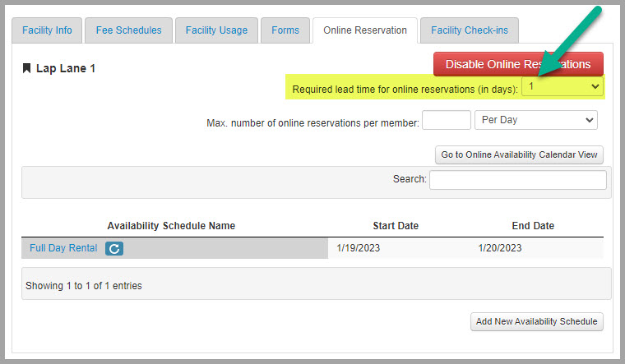625x364 pixels.
Task: Expand the required lead time days dropdown
Action: 562,86
